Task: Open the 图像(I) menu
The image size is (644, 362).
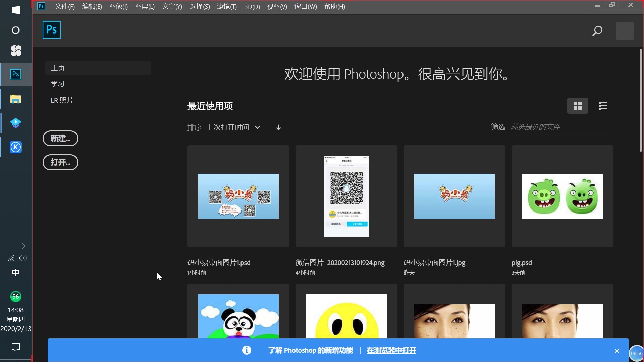Action: (118, 7)
